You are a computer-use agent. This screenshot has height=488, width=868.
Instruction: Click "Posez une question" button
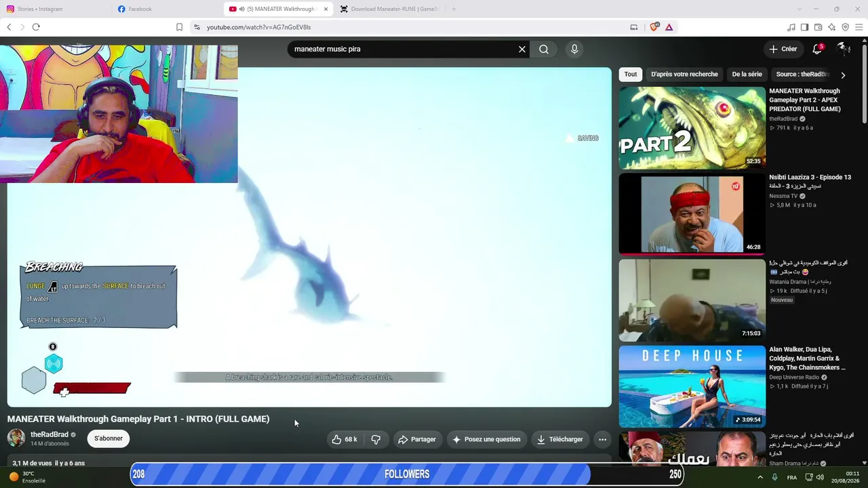[486, 439]
